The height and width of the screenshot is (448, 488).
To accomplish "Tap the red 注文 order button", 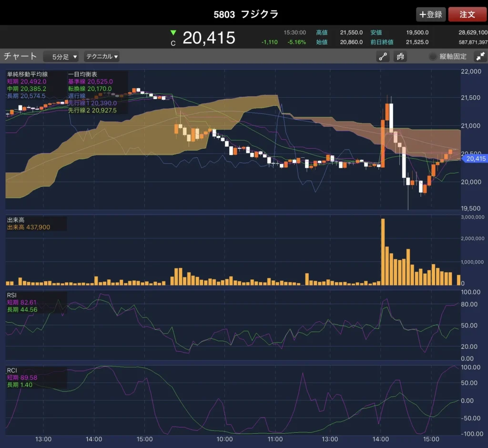I will (467, 14).
